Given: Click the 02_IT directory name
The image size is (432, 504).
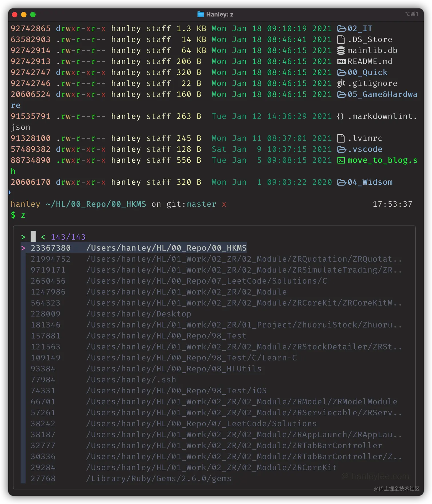Looking at the screenshot, I should pos(360,29).
